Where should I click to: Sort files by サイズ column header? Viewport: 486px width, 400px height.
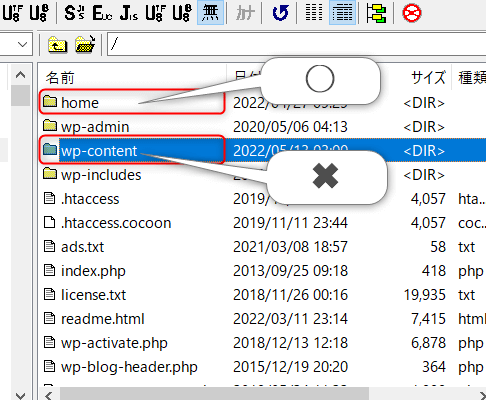[x=428, y=78]
